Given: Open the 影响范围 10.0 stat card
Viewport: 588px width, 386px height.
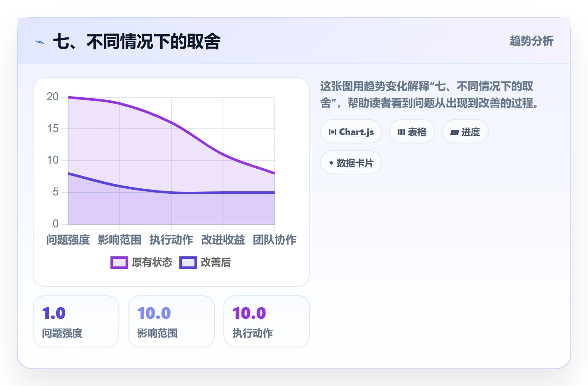Looking at the screenshot, I should (171, 321).
